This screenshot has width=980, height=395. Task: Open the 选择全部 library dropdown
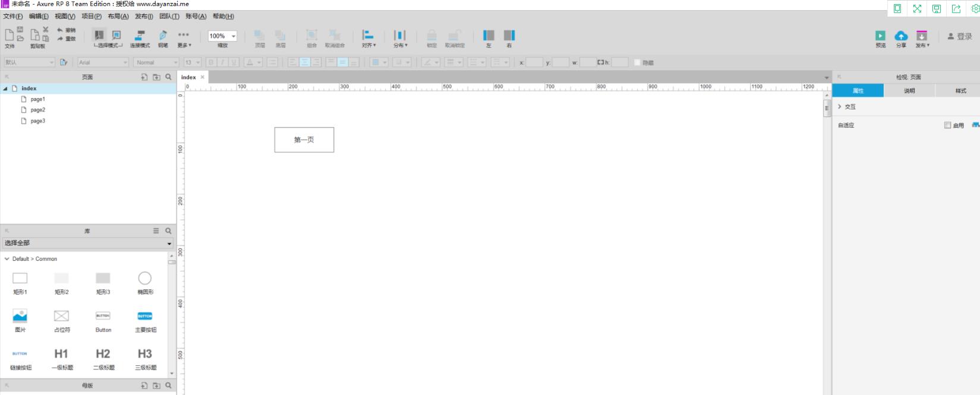pos(87,243)
